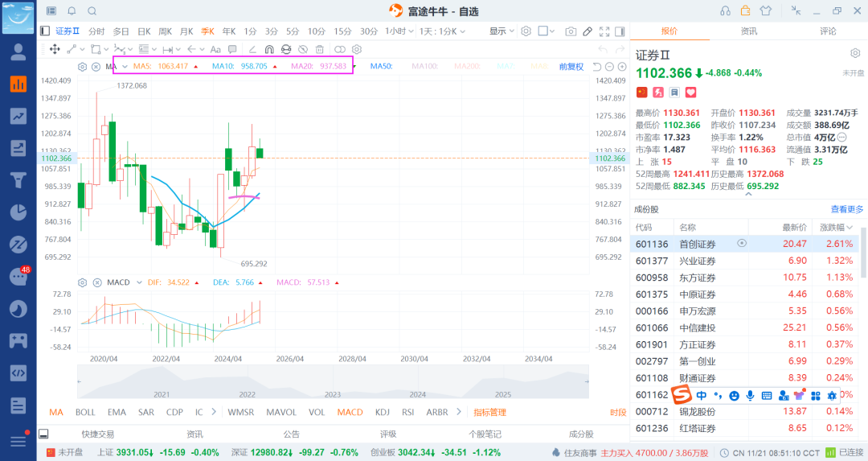This screenshot has width=868, height=461.
Task: Switch to 资讯 tab in right panel
Action: 749,31
